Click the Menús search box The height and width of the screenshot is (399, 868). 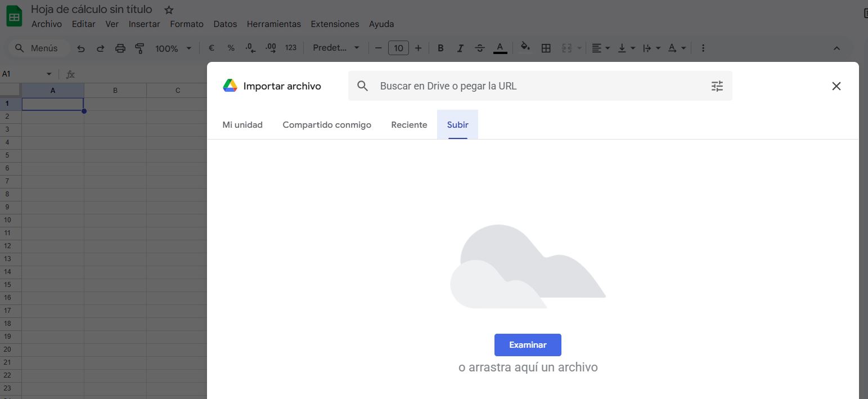tap(38, 48)
